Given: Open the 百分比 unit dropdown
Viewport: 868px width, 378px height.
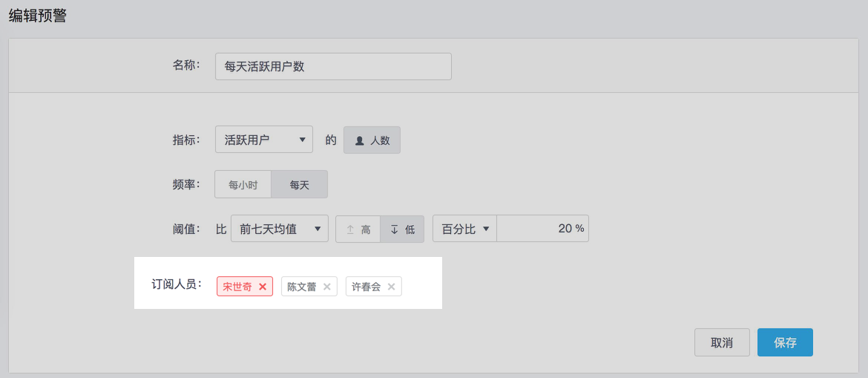Looking at the screenshot, I should point(465,229).
